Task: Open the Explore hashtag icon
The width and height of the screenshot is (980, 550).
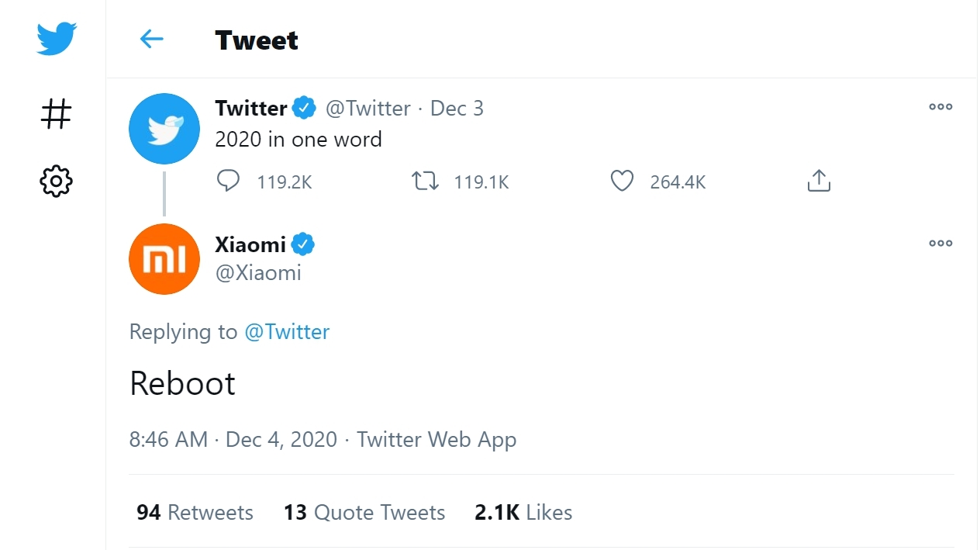Action: [x=56, y=114]
